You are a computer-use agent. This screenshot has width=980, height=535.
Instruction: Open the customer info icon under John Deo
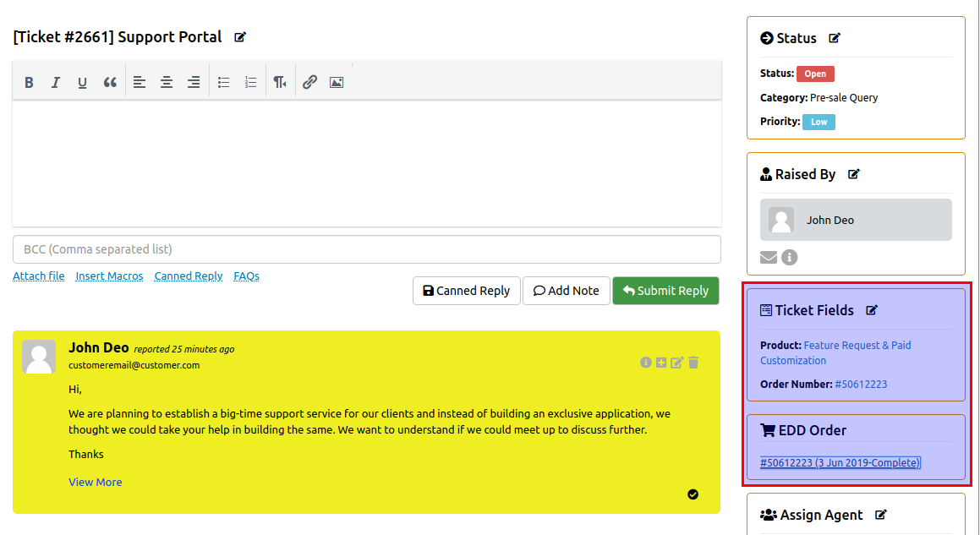click(x=790, y=257)
